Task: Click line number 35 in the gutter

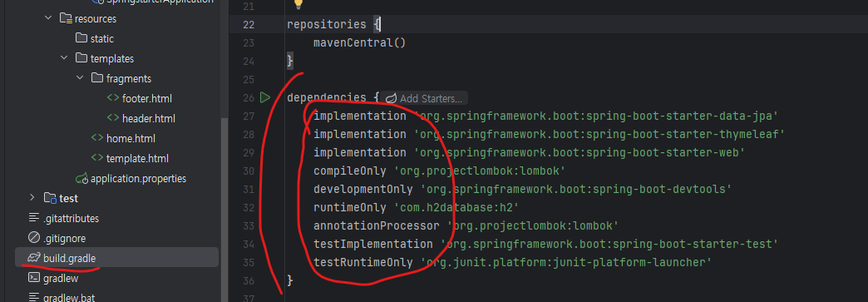Action: tap(249, 263)
